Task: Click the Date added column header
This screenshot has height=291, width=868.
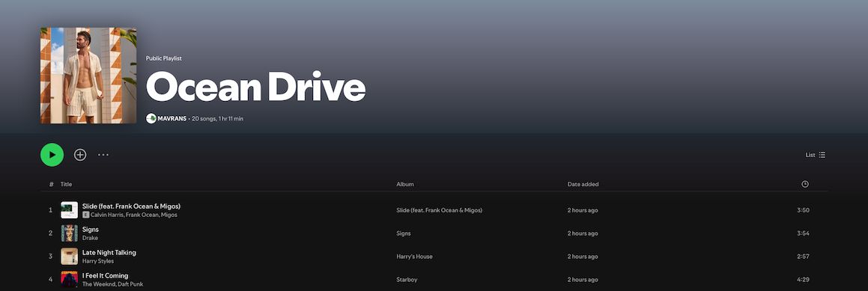Action: [583, 184]
